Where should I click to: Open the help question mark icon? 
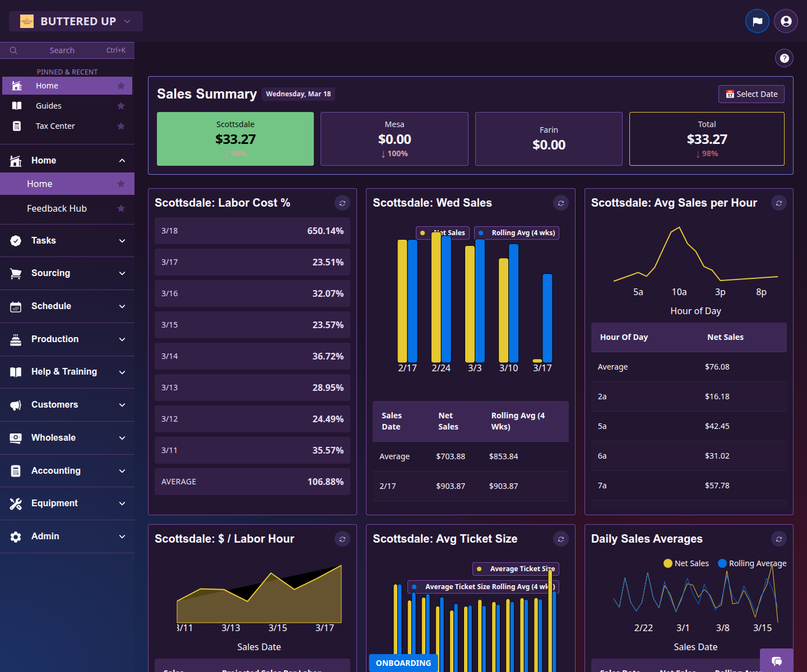point(784,58)
